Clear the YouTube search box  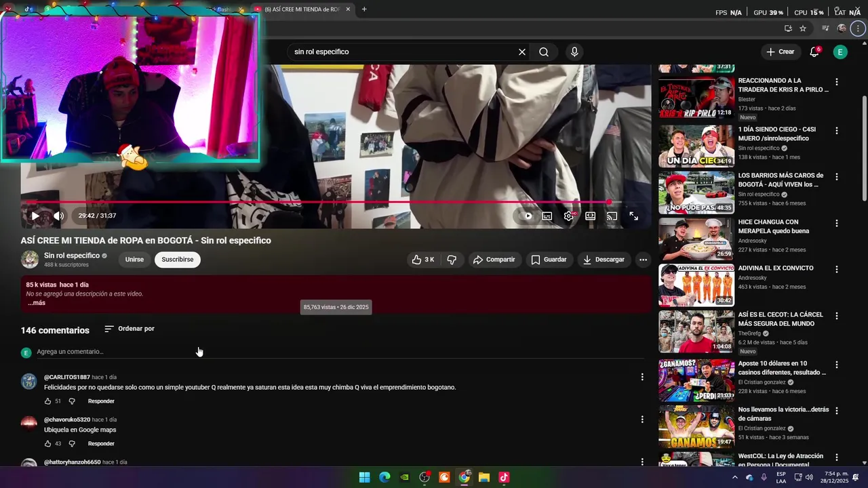click(522, 52)
